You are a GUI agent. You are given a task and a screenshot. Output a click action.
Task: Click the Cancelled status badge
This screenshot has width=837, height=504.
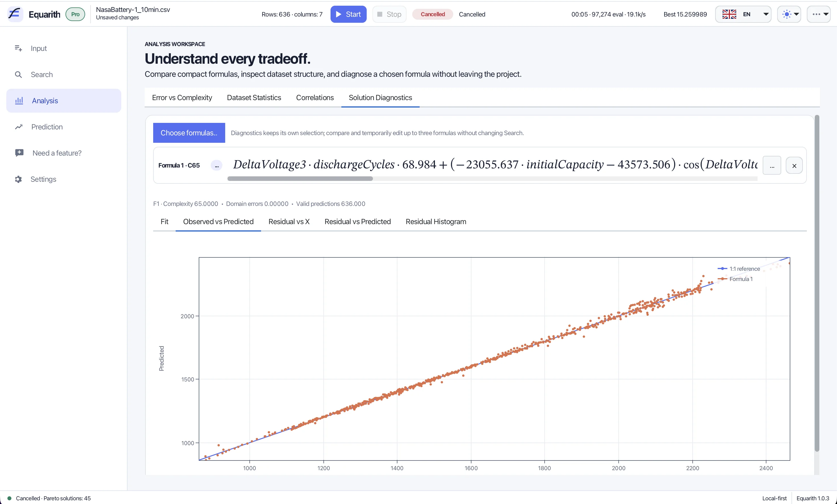pos(432,14)
